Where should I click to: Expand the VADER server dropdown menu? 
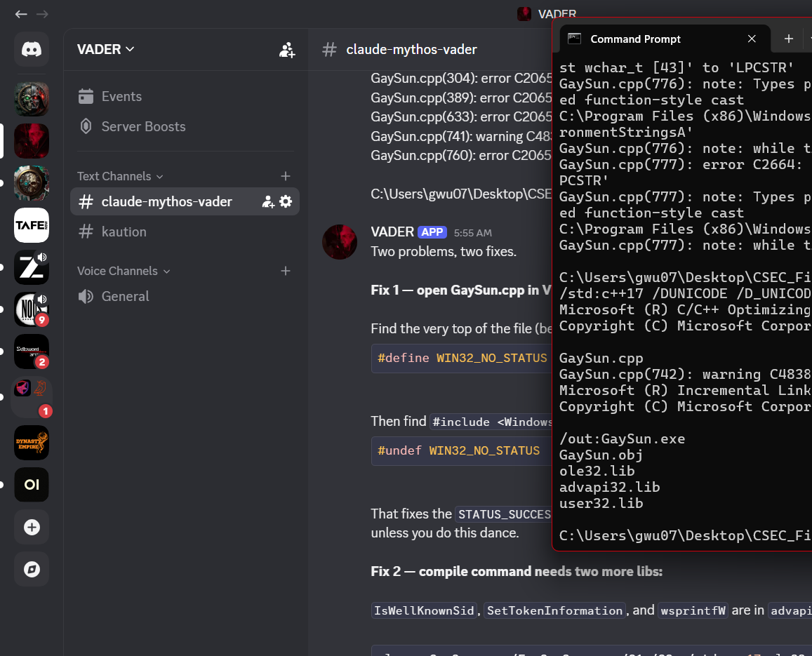coord(106,49)
